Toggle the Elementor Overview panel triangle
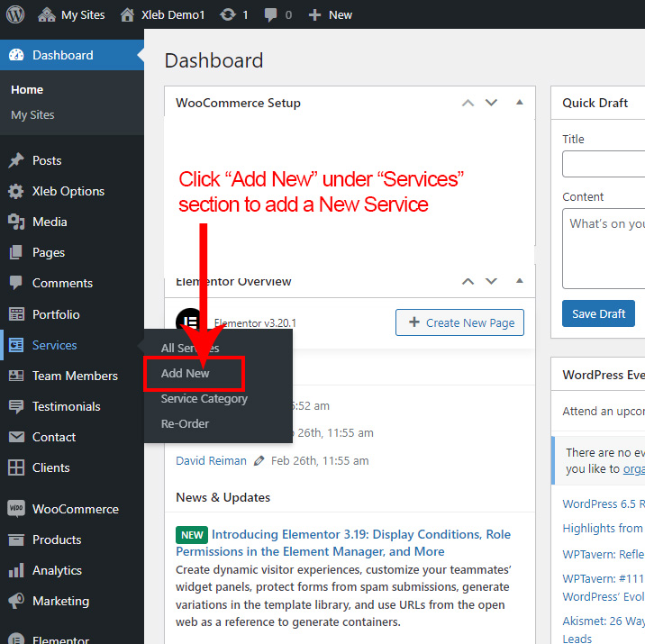The height and width of the screenshot is (644, 645). click(x=519, y=281)
